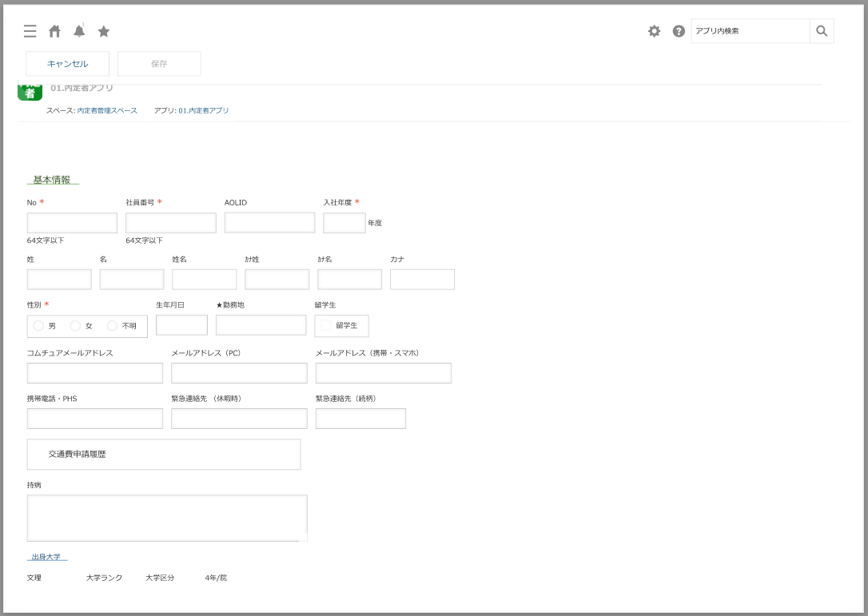The image size is (868, 616).
Task: Click the メールアドレス（携帯・スマホ） input field
Action: [x=384, y=373]
